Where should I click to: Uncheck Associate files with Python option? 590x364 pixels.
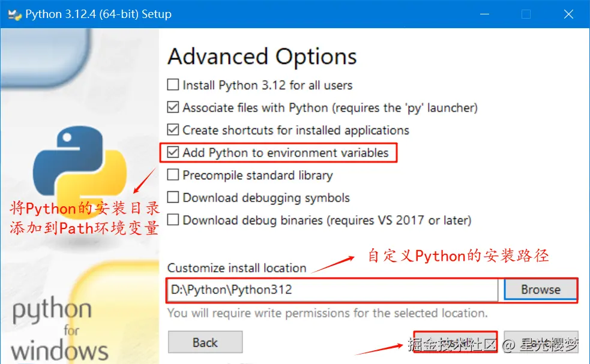point(173,107)
